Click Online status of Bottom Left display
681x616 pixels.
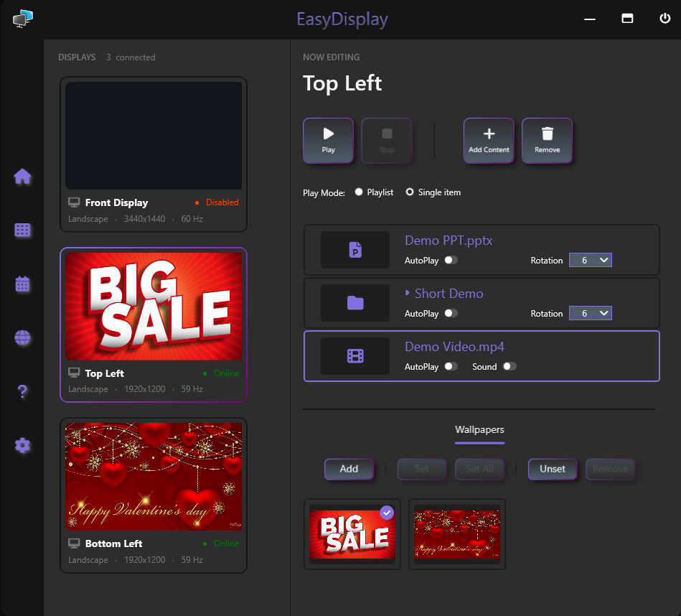221,543
